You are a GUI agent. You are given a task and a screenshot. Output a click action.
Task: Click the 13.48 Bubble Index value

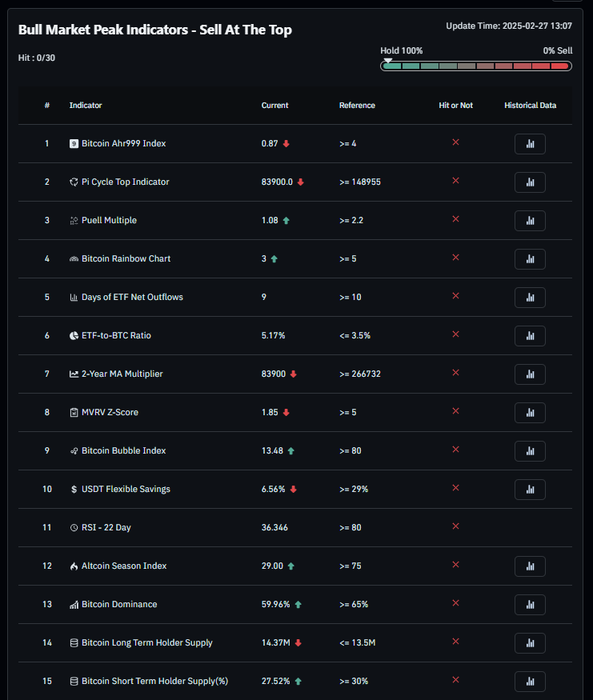pos(272,450)
